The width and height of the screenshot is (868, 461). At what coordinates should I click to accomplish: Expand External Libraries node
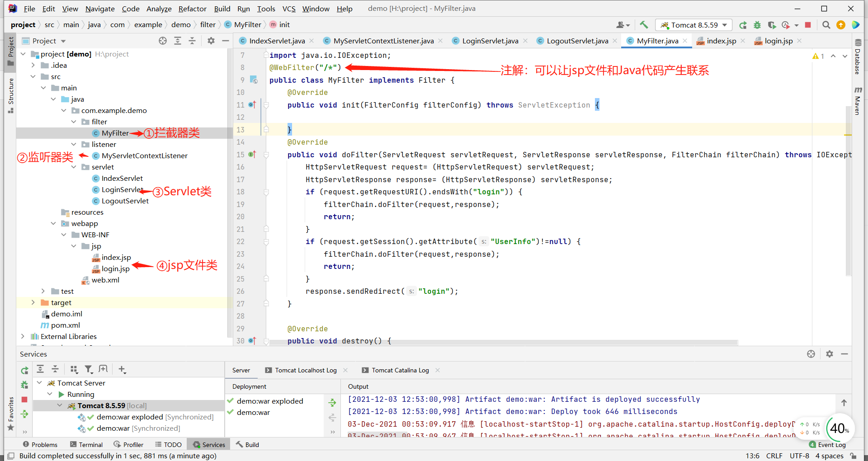pos(23,336)
